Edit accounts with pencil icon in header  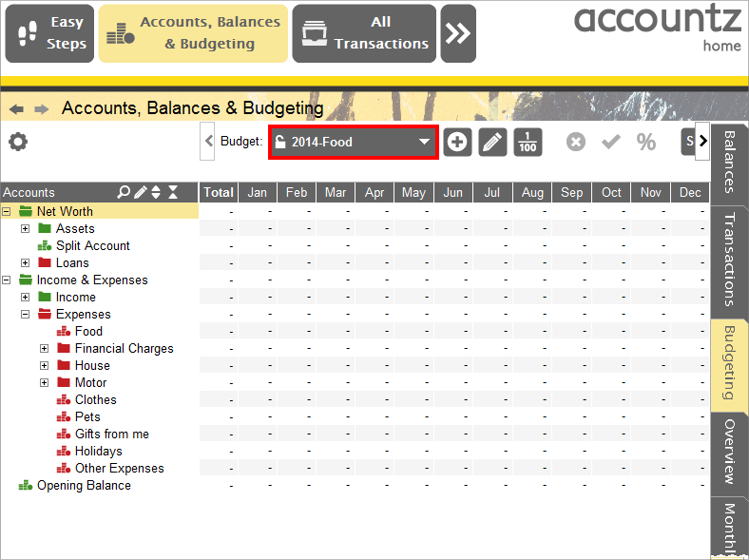click(141, 192)
